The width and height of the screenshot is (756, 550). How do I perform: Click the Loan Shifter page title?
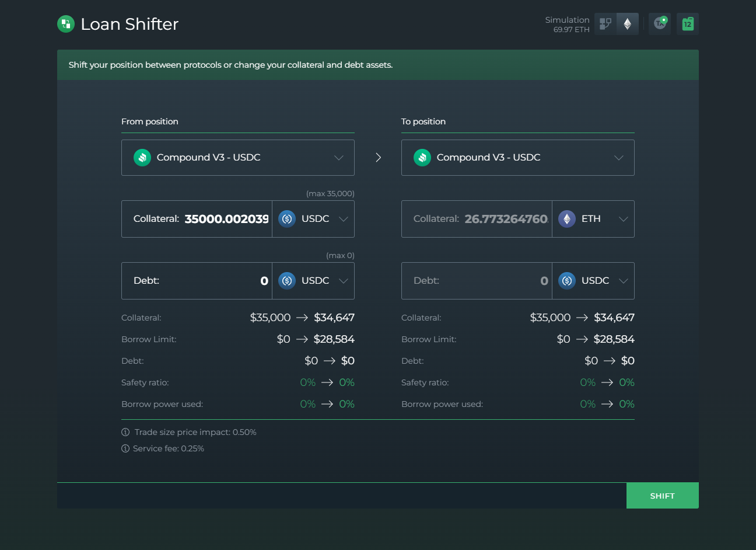click(129, 24)
